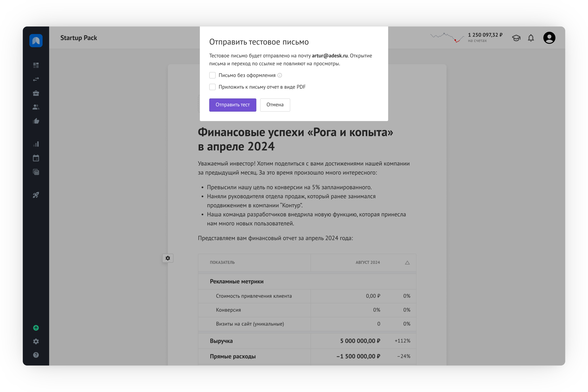This screenshot has height=392, width=588.
Task: Select the Визиты на сайт (уникальные) row
Action: click(x=307, y=324)
